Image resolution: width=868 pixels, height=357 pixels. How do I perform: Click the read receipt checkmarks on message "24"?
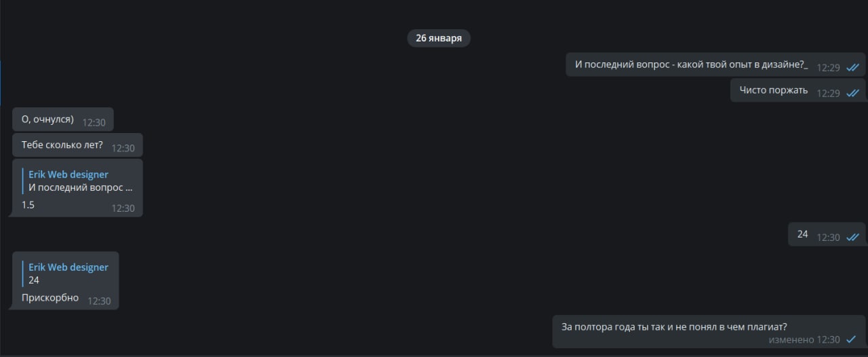point(852,237)
